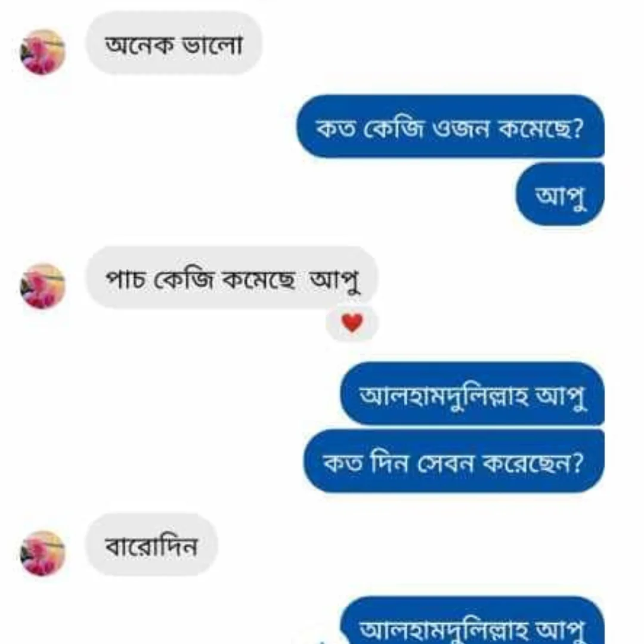Tap the heart reaction under পাচ কেজি message
The height and width of the screenshot is (644, 644).
(x=352, y=323)
